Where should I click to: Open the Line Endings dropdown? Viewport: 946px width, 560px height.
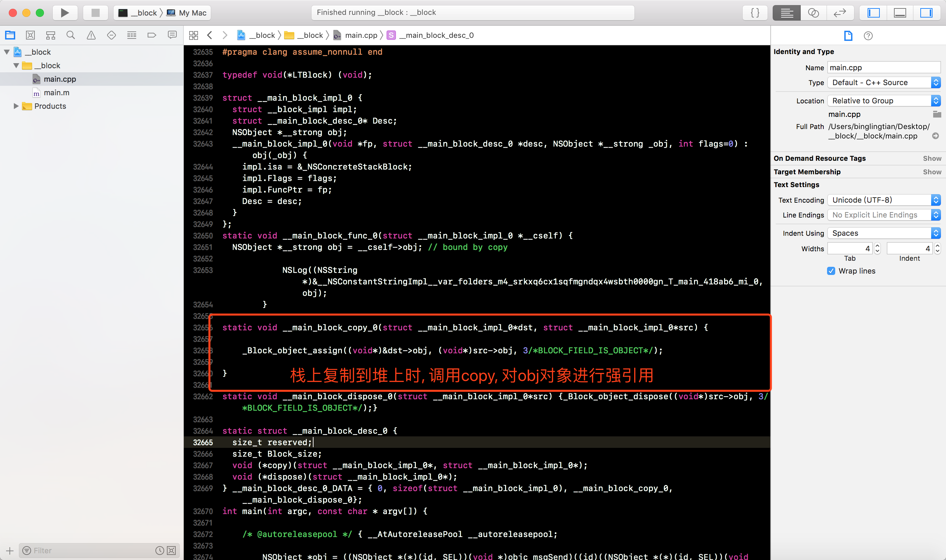tap(884, 215)
